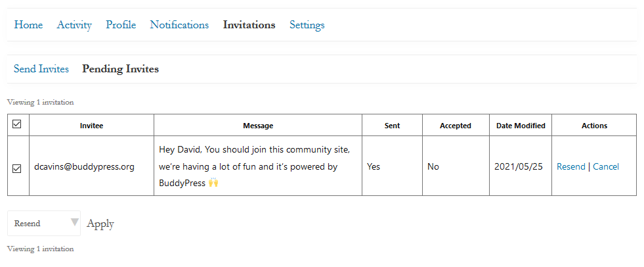Open the Profile navigation link
644x267 pixels.
121,25
